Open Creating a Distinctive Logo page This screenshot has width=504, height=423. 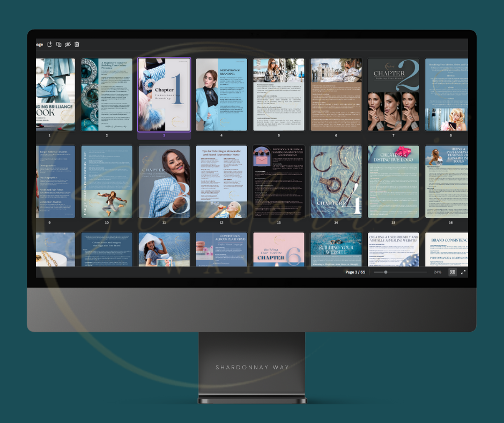pos(393,181)
